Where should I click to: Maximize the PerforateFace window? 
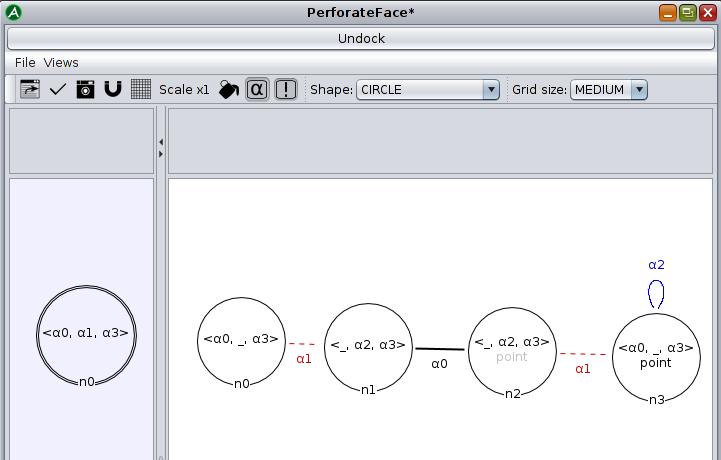688,13
